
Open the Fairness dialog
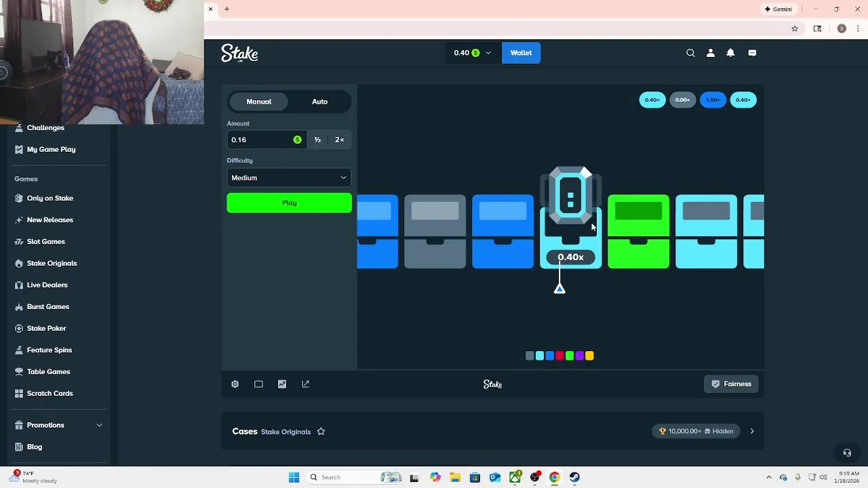click(x=731, y=384)
